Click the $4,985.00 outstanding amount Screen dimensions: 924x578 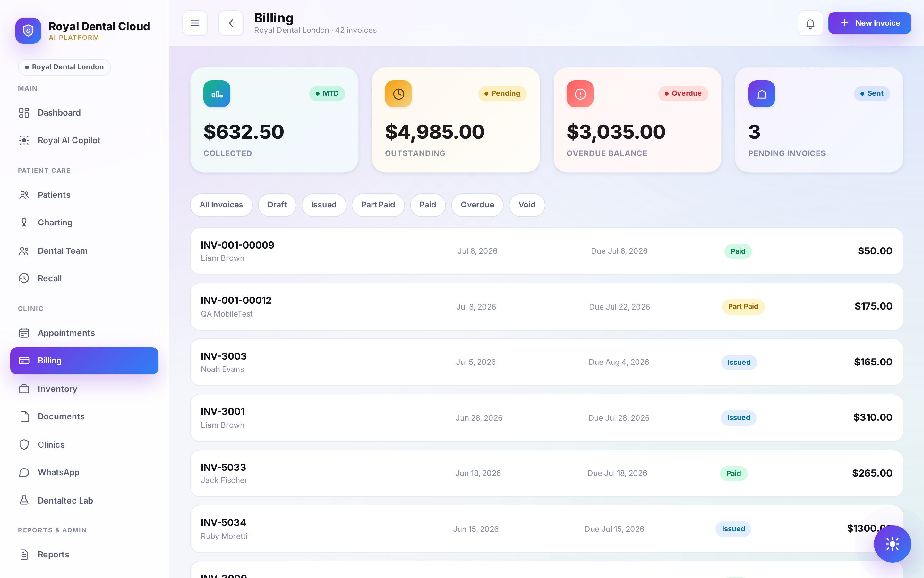(435, 132)
